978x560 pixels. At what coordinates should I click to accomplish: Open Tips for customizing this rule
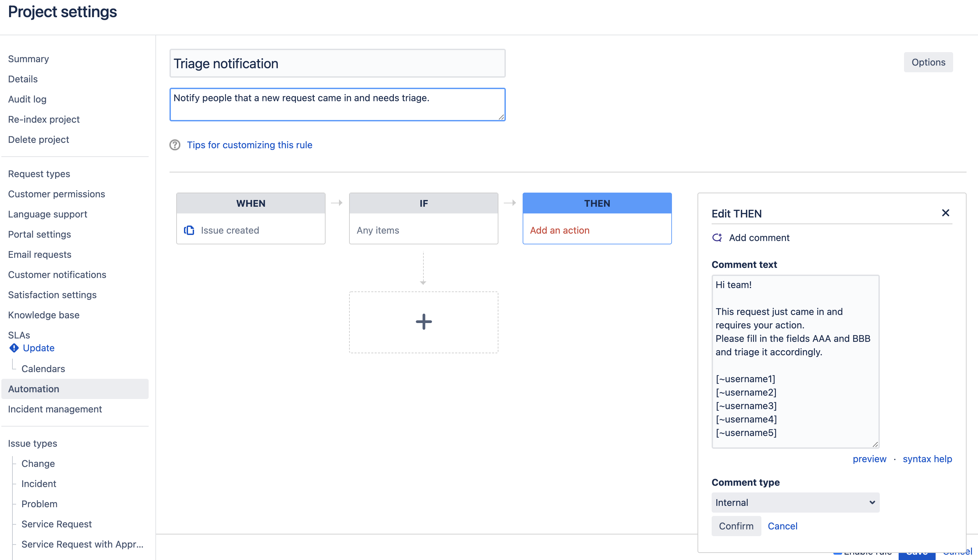[249, 145]
